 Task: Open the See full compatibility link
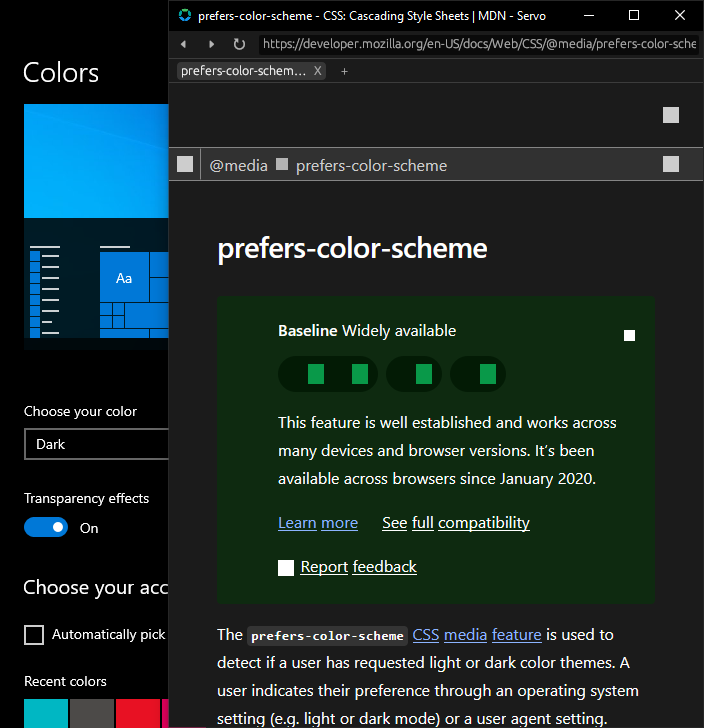coord(455,523)
